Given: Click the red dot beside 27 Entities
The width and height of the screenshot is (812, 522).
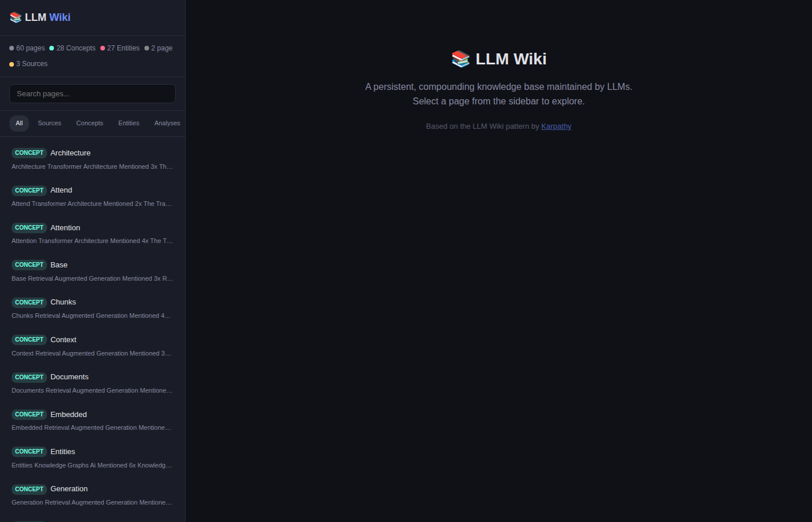Looking at the screenshot, I should (x=103, y=48).
